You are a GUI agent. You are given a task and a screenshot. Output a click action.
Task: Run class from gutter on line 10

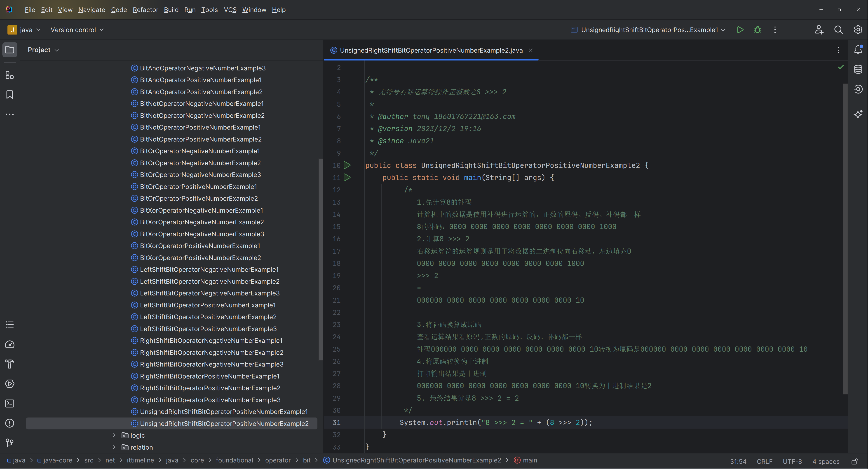(347, 165)
